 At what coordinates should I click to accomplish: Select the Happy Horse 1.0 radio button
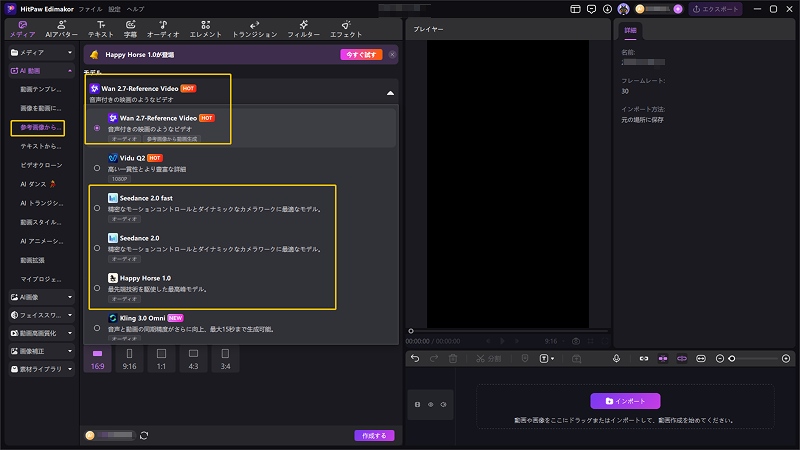point(97,288)
